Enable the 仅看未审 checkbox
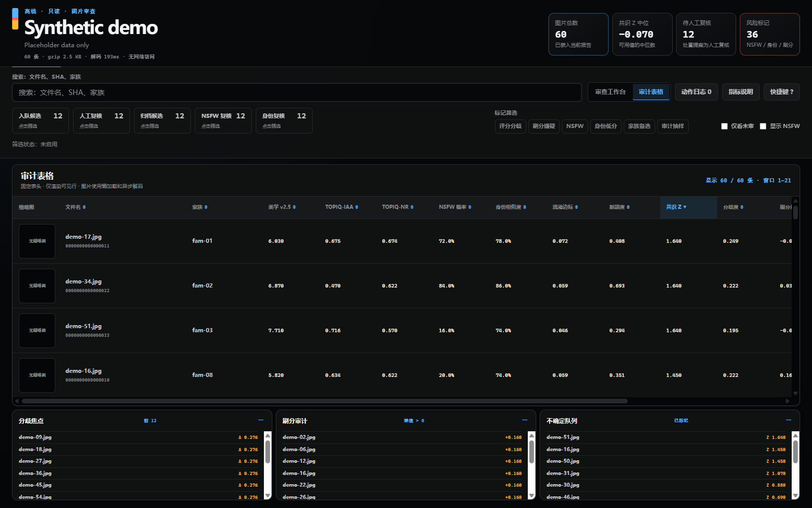 point(724,126)
